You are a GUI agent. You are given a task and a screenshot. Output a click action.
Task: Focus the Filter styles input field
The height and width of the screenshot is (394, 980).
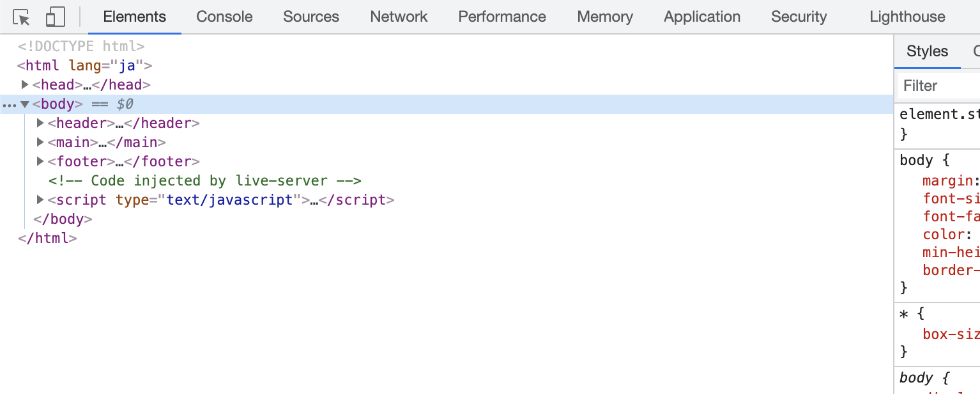click(x=938, y=86)
